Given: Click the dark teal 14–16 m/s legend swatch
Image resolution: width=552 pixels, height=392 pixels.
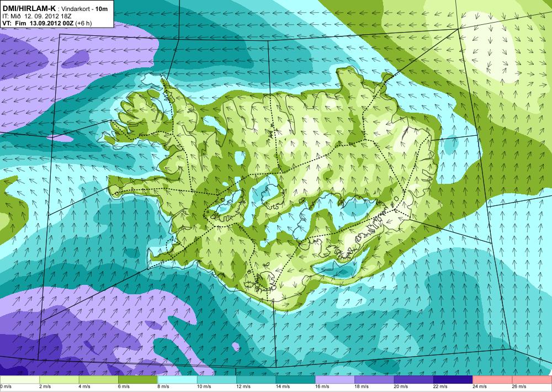Looking at the screenshot, I should pyautogui.click(x=296, y=380).
